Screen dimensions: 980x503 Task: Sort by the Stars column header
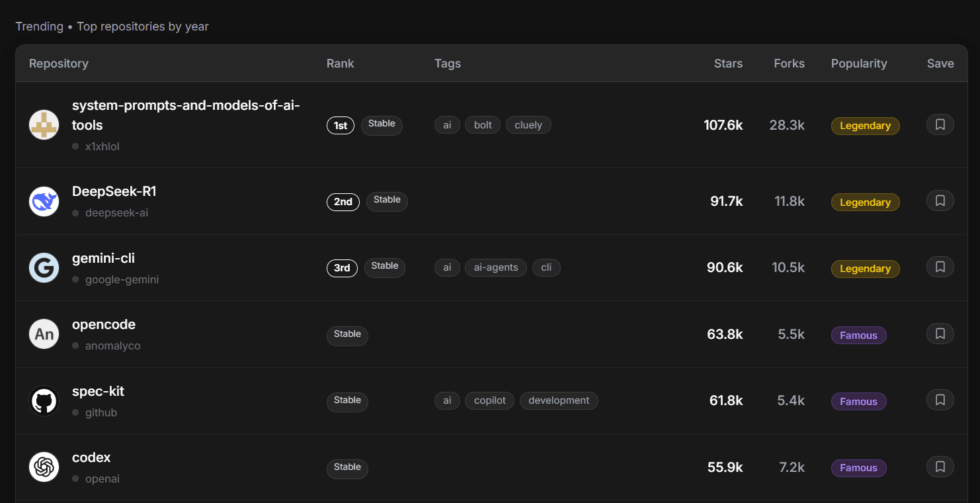728,64
